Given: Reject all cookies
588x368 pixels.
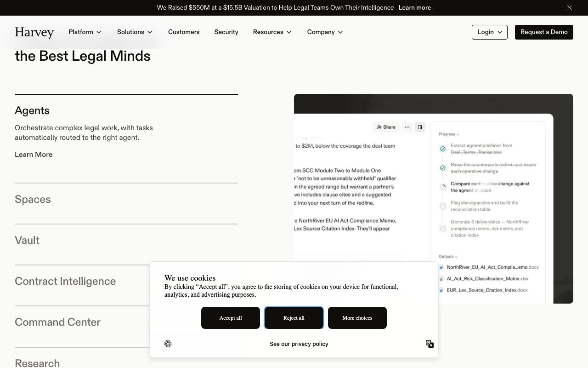Looking at the screenshot, I should [x=294, y=318].
